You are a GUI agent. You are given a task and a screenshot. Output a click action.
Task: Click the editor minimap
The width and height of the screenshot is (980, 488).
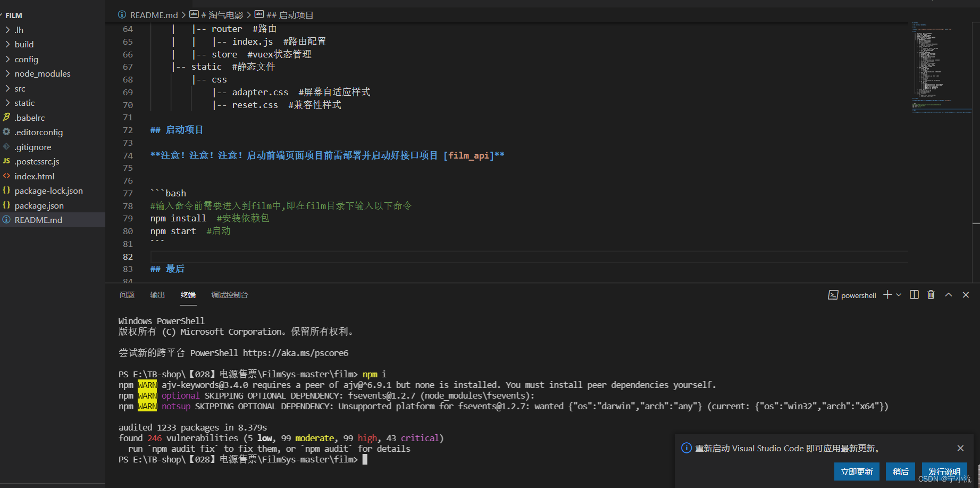click(x=942, y=68)
